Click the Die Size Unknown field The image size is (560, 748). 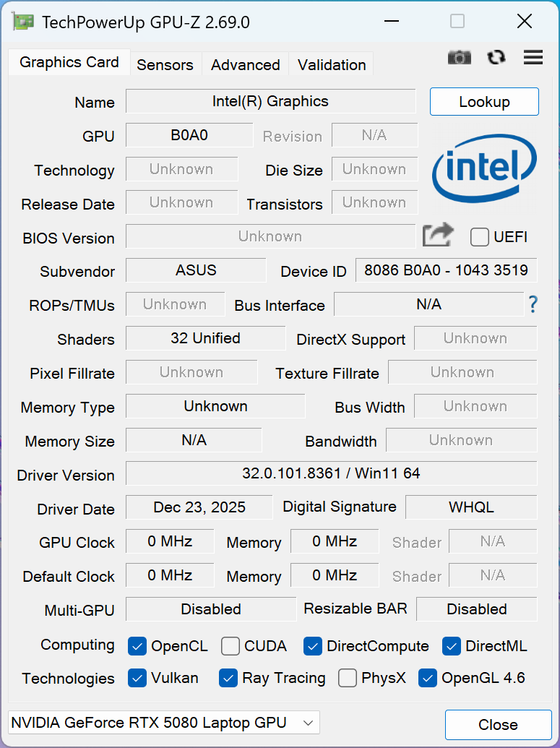point(374,169)
